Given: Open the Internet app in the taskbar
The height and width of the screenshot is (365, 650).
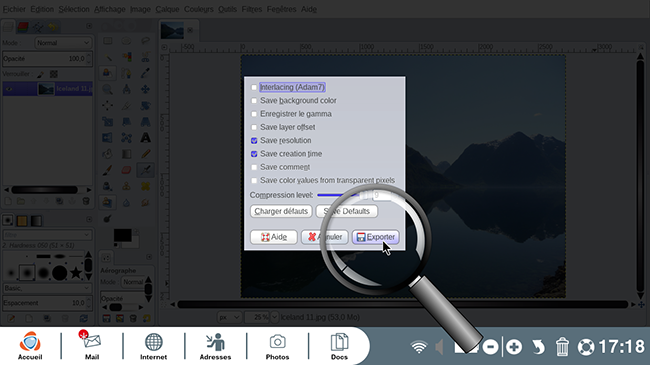Looking at the screenshot, I should (153, 346).
